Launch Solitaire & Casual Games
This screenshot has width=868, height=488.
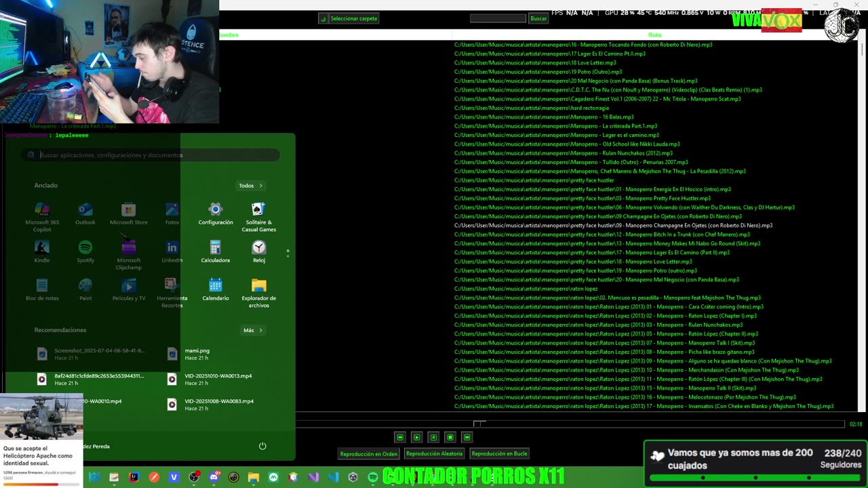[x=259, y=217]
